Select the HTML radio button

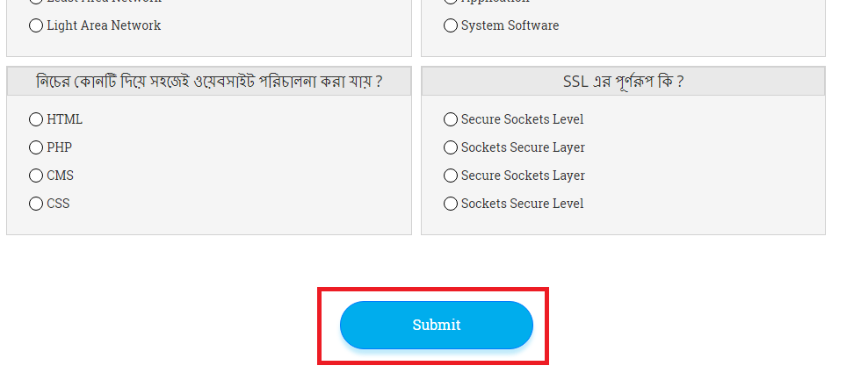tap(36, 119)
